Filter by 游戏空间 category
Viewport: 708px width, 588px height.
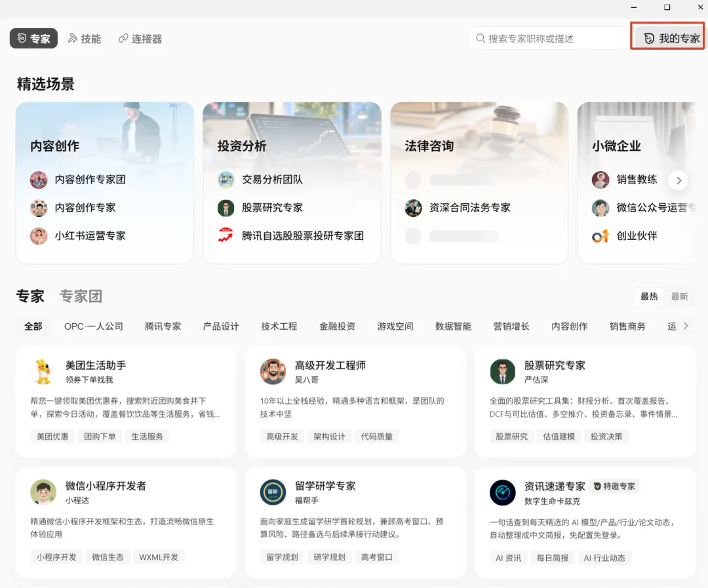[395, 326]
